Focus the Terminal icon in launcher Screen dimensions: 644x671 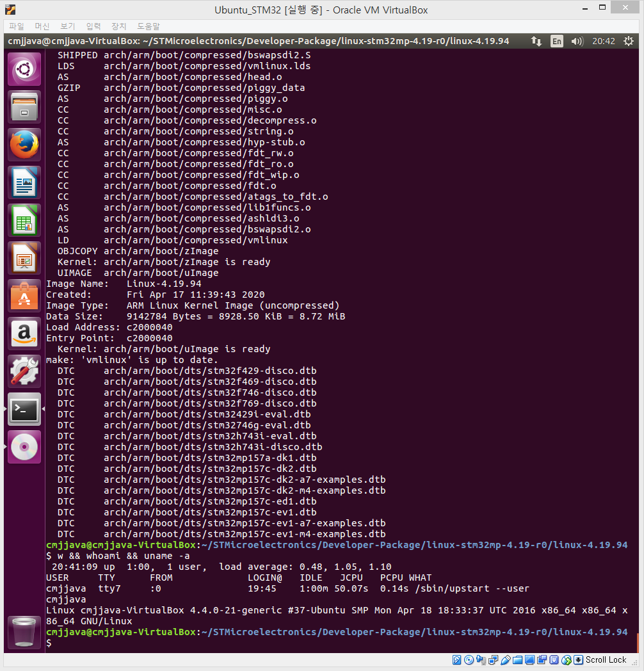click(x=24, y=409)
